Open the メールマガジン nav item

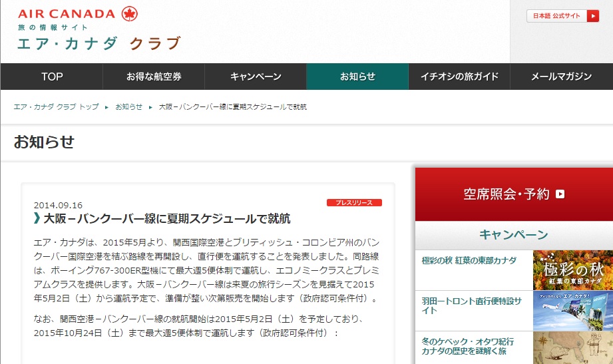[x=561, y=77]
